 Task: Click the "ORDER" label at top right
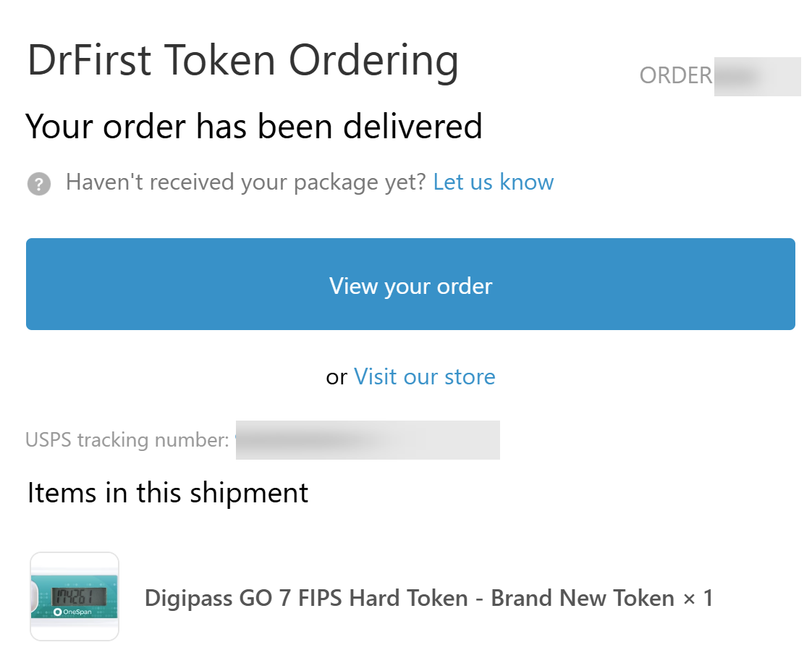(675, 76)
